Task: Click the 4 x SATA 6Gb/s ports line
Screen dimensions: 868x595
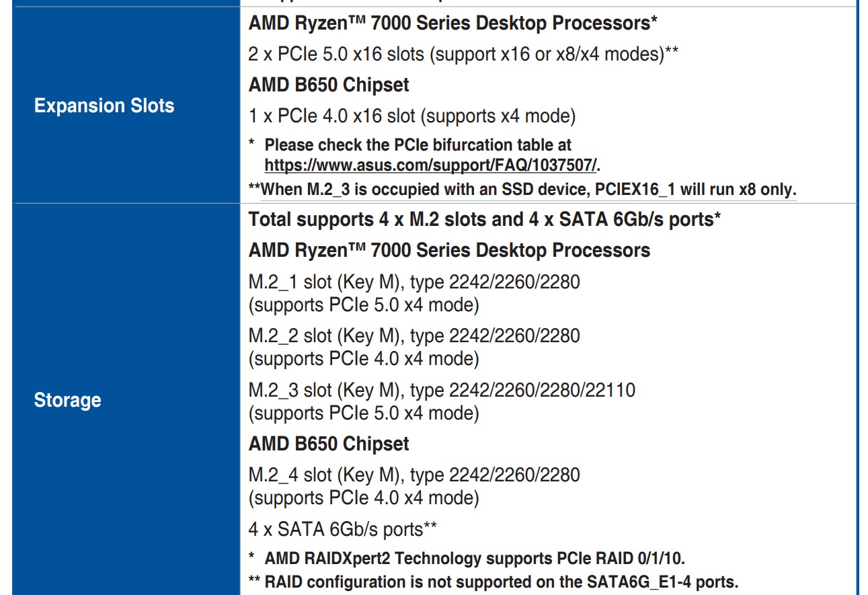Action: pyautogui.click(x=343, y=529)
